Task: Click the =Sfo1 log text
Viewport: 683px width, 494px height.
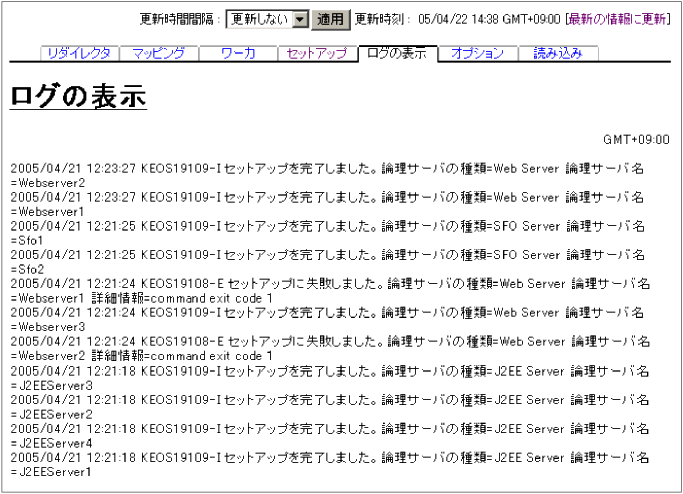Action: (27, 240)
